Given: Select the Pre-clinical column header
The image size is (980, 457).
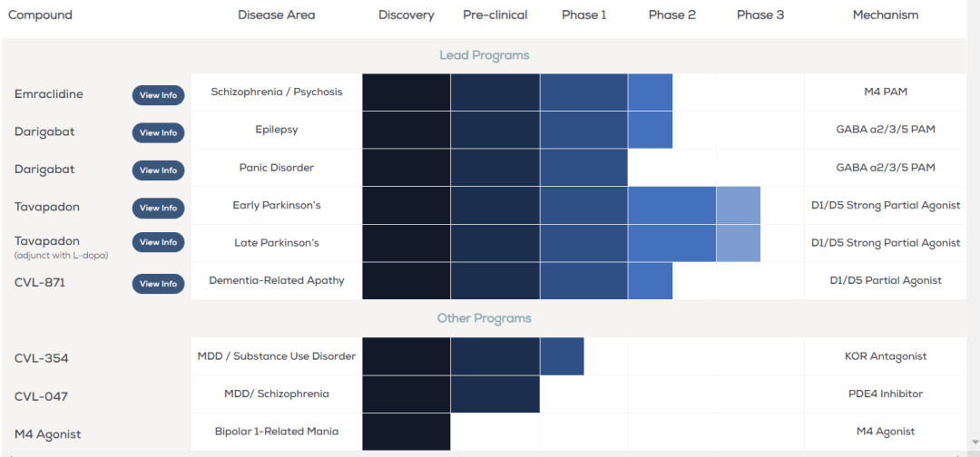Looking at the screenshot, I should [495, 15].
